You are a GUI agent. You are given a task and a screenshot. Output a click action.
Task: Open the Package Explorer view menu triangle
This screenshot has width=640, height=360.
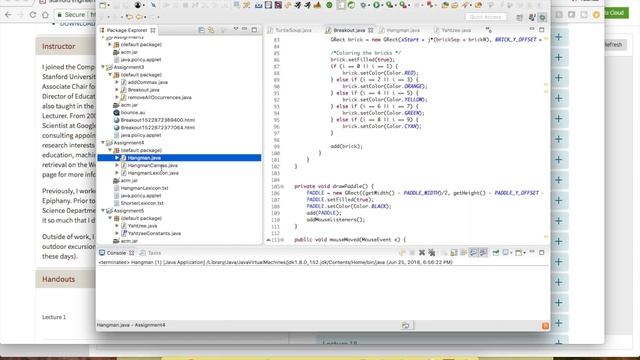pyautogui.click(x=236, y=29)
